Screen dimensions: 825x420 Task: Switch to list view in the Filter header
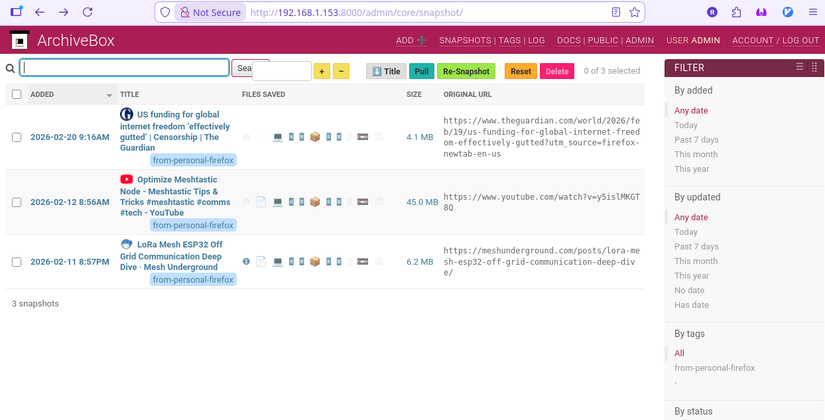(799, 67)
